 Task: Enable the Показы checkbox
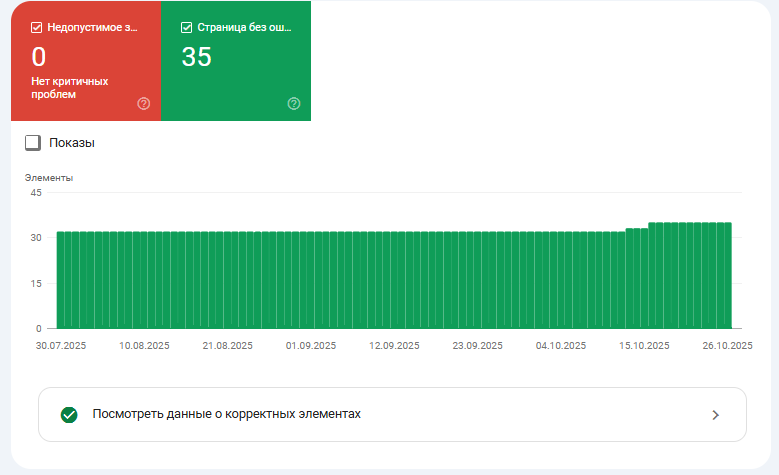click(x=33, y=143)
